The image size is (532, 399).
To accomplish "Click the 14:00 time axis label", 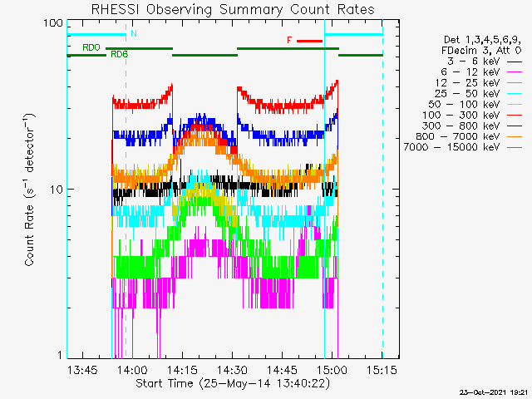I will (132, 370).
